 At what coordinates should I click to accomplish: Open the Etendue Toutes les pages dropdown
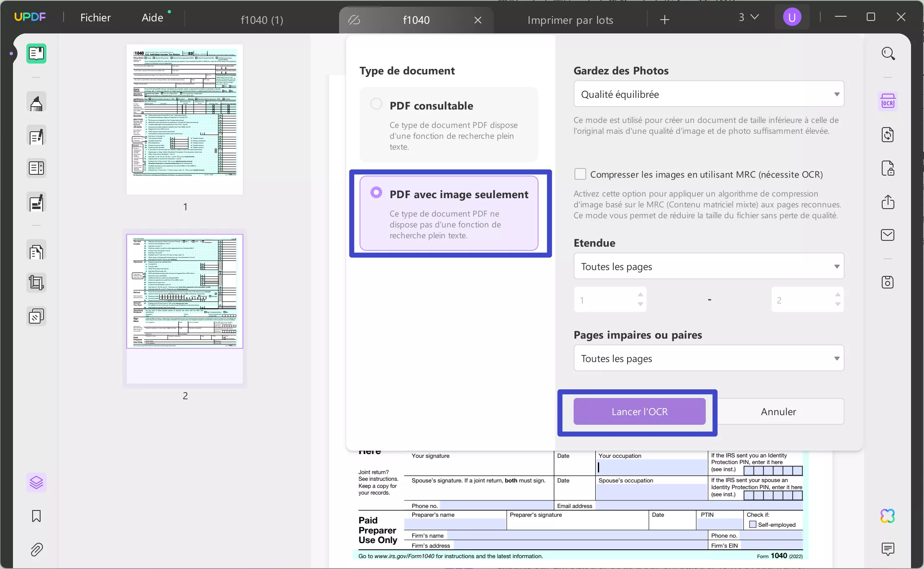click(709, 266)
